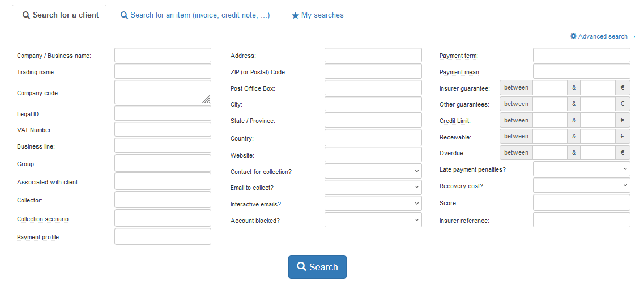Open the Late payment penalties dropdown
644x284 pixels.
tap(581, 169)
